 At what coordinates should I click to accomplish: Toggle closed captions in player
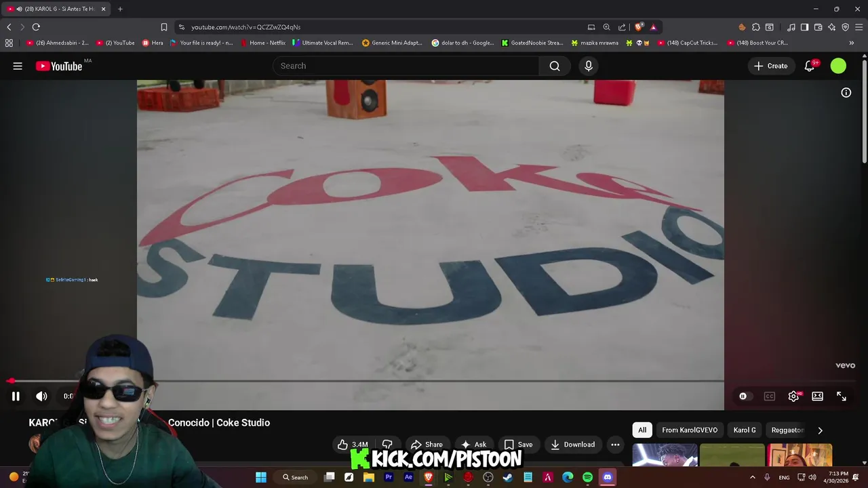coord(769,396)
